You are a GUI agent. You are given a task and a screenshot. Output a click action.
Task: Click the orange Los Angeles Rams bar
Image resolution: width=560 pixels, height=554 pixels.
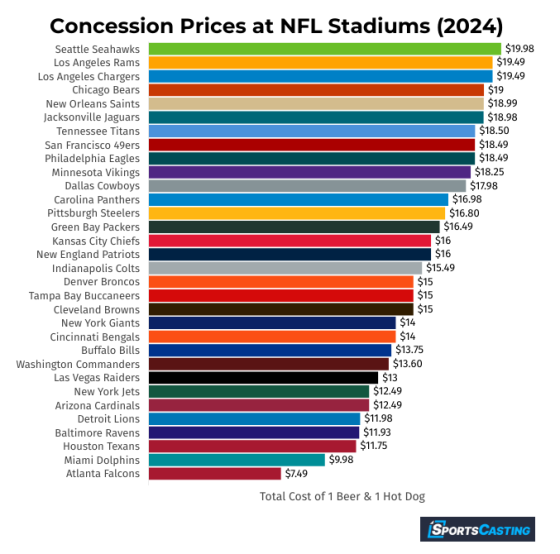click(x=321, y=63)
